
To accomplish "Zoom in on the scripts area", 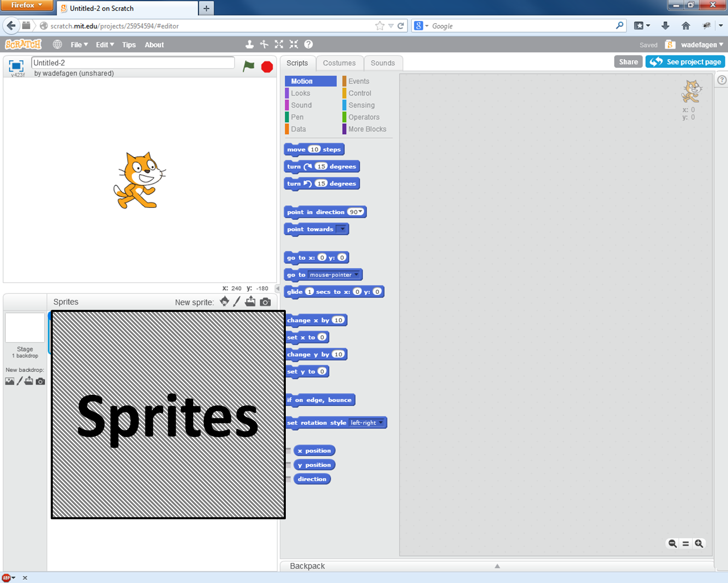I will tap(699, 544).
